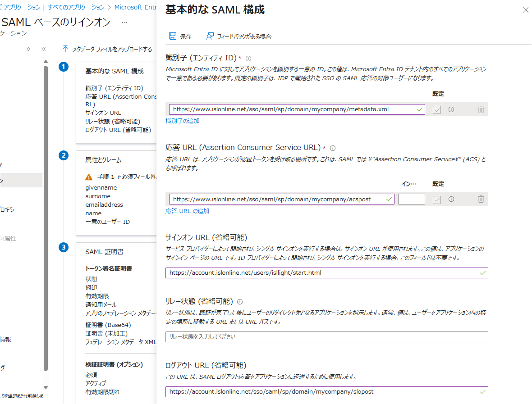Click 証明書 (Base64) row text
This screenshot has width=532, height=404.
click(x=108, y=325)
